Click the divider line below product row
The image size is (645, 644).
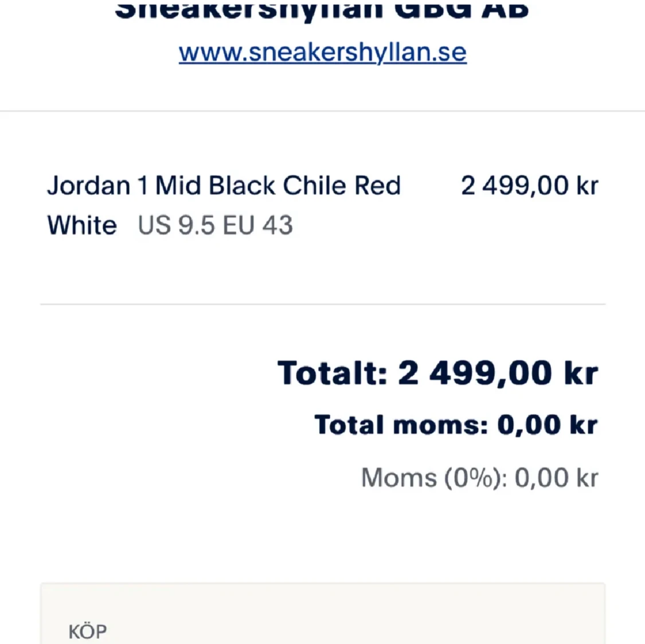[x=322, y=304]
